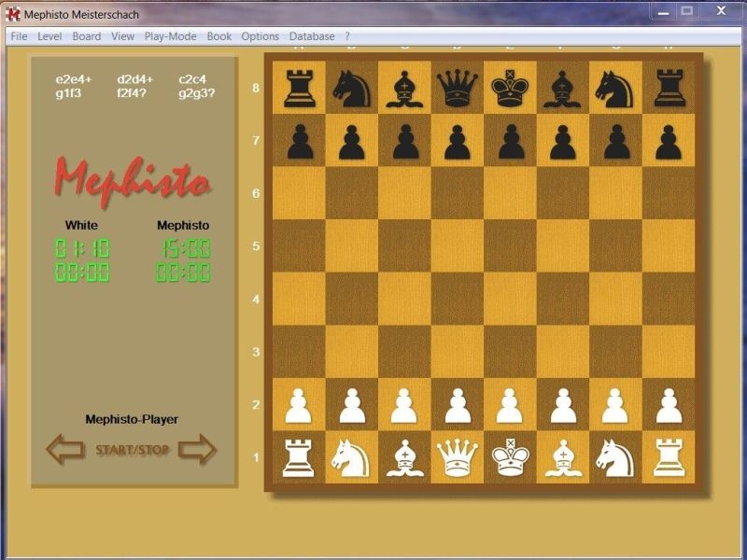Click the book move d2d4+
Screen dimensions: 747x560
(x=134, y=79)
